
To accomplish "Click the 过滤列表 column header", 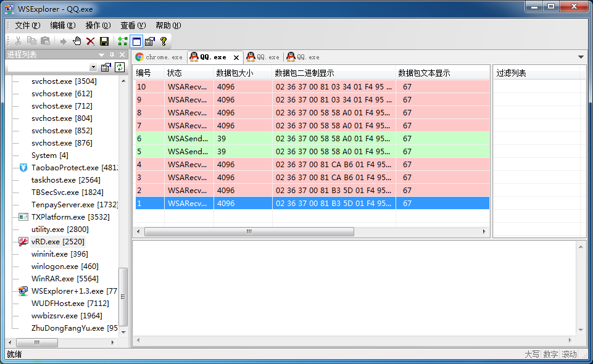I will pyautogui.click(x=537, y=73).
